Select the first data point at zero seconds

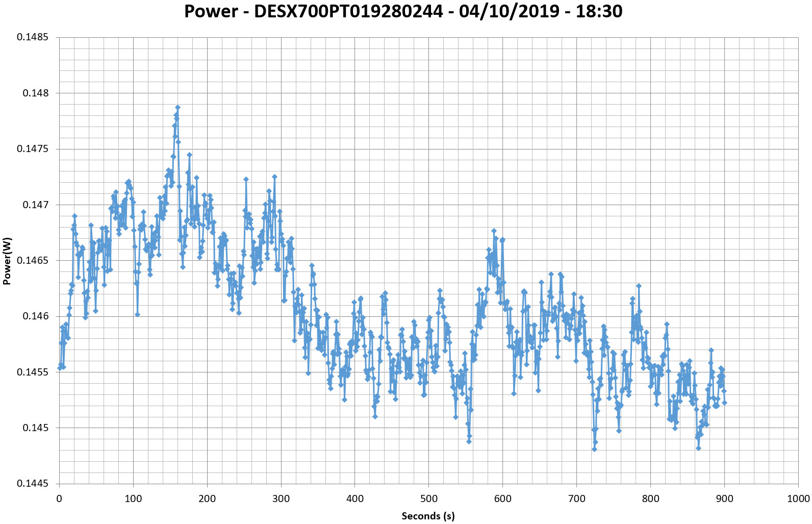tap(60, 367)
